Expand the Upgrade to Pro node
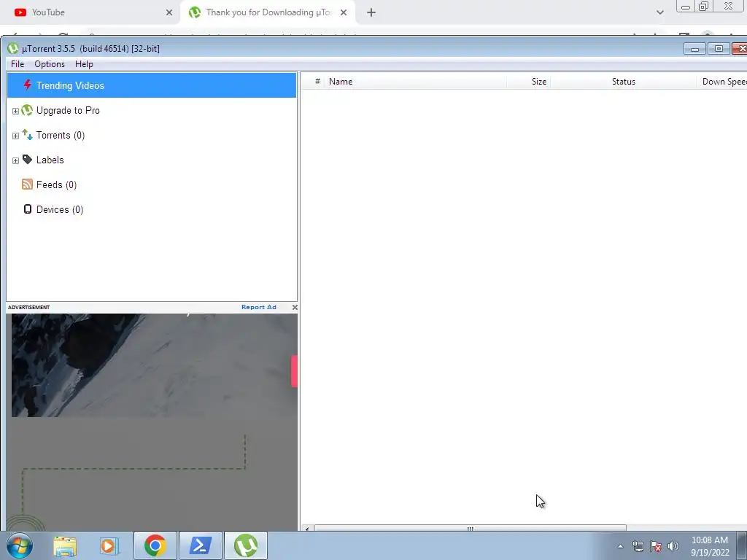Viewport: 747px width, 560px height. pyautogui.click(x=15, y=111)
